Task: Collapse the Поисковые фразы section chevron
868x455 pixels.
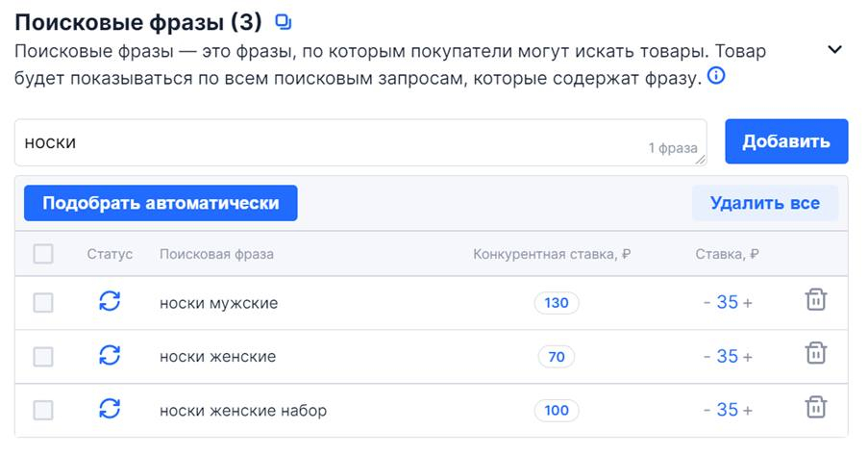Action: 834,50
